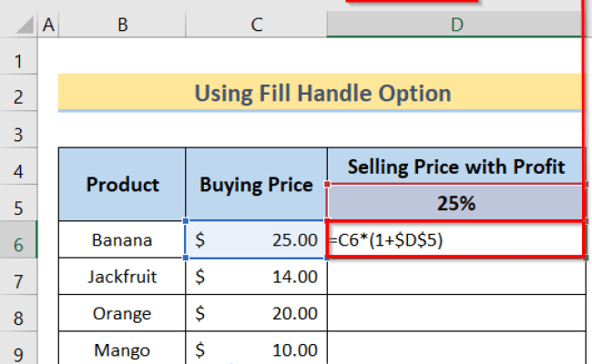This screenshot has width=592, height=364.
Task: Select row 1 header
Action: [x=18, y=61]
